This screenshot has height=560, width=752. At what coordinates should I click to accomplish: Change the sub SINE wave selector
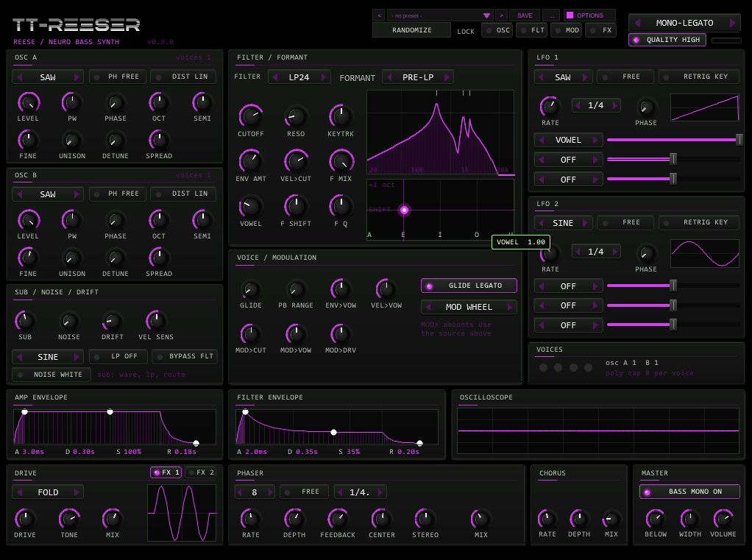[48, 357]
